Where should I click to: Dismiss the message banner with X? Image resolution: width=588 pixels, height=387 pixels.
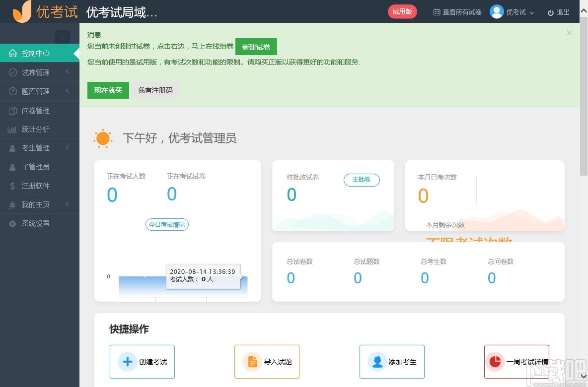coord(569,33)
